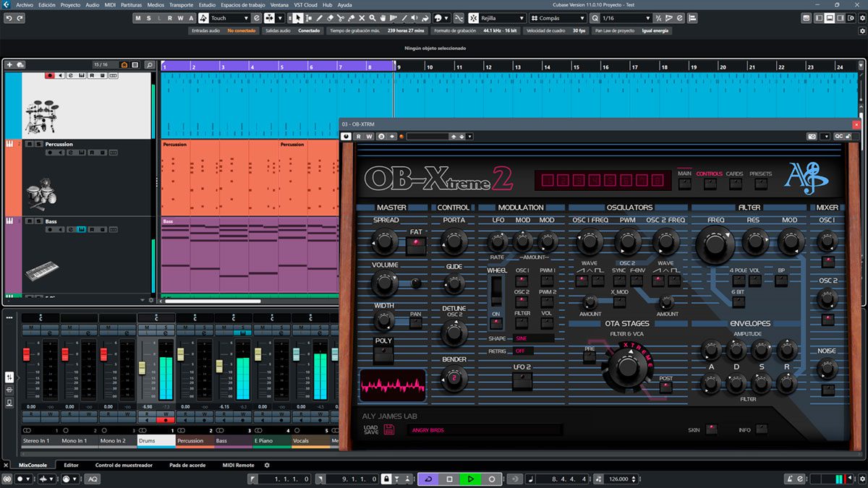The height and width of the screenshot is (488, 868).
Task: Click the Undo arrow in the toolbar
Action: click(x=9, y=18)
